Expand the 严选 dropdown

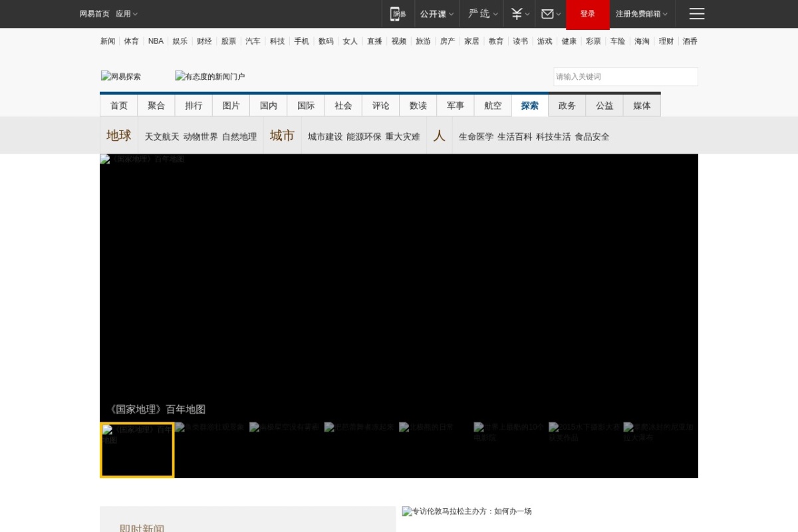tap(483, 14)
